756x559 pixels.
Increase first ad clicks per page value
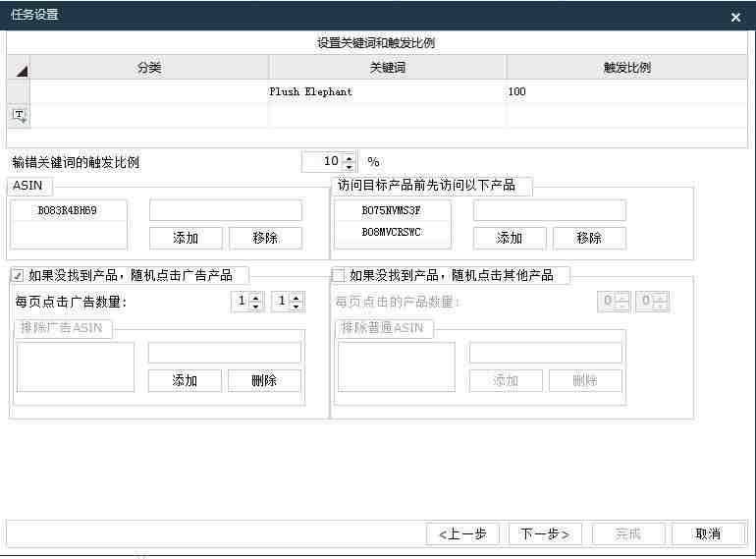(x=256, y=298)
